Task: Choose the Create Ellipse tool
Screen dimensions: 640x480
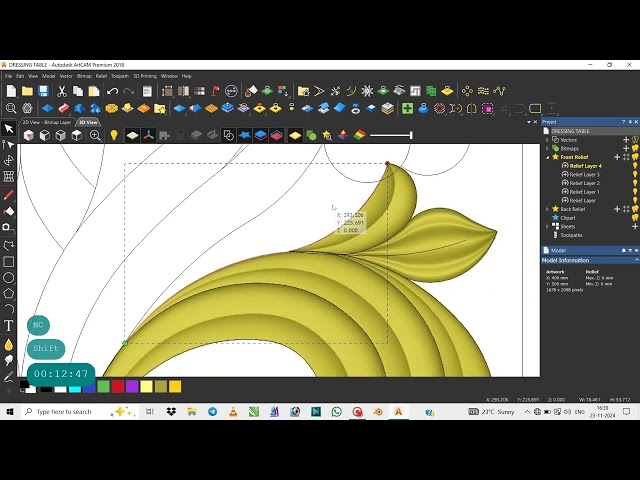Action: coord(9,278)
